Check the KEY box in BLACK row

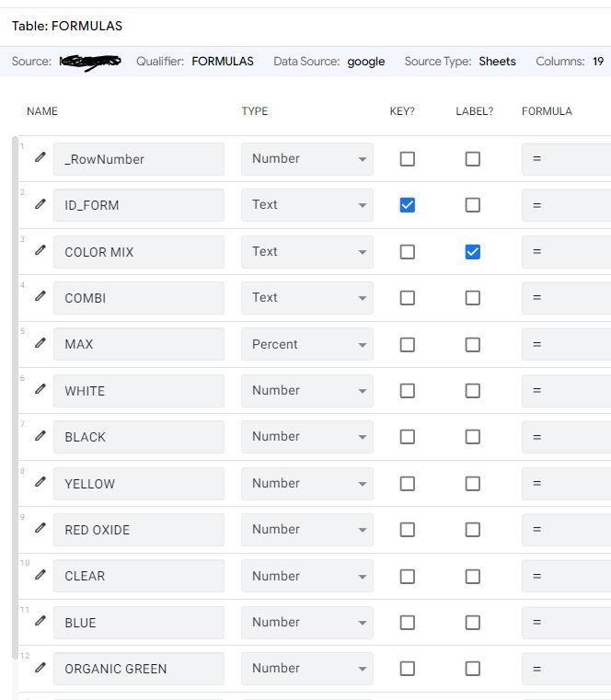(x=408, y=437)
